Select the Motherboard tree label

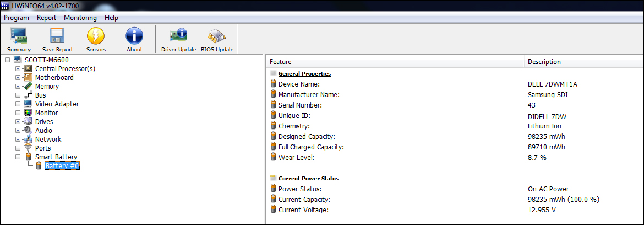pyautogui.click(x=54, y=77)
